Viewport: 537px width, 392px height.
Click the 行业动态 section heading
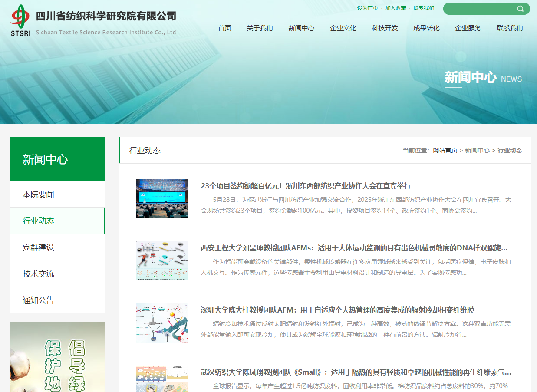145,150
